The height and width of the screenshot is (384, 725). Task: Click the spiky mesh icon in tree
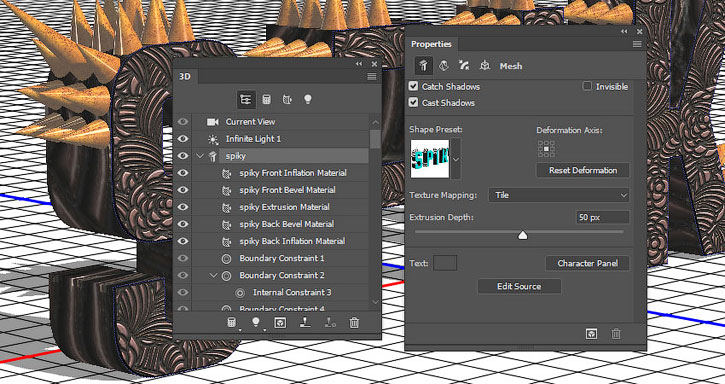[x=213, y=156]
